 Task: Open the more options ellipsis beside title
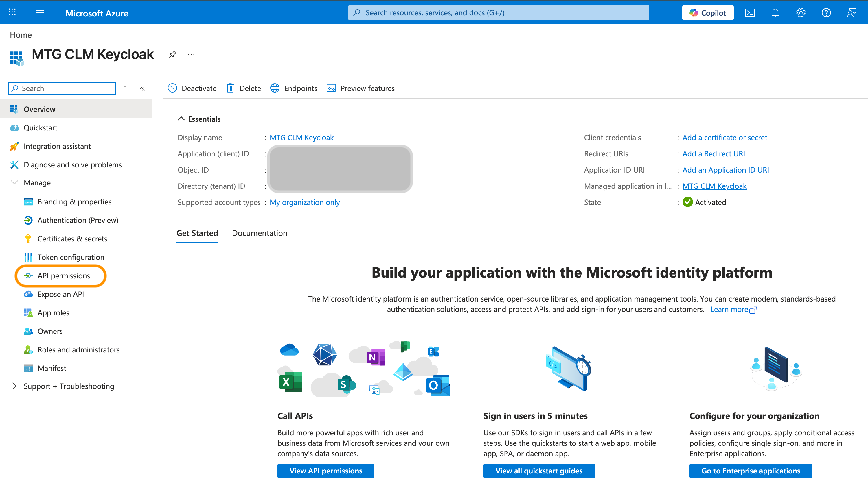point(191,54)
